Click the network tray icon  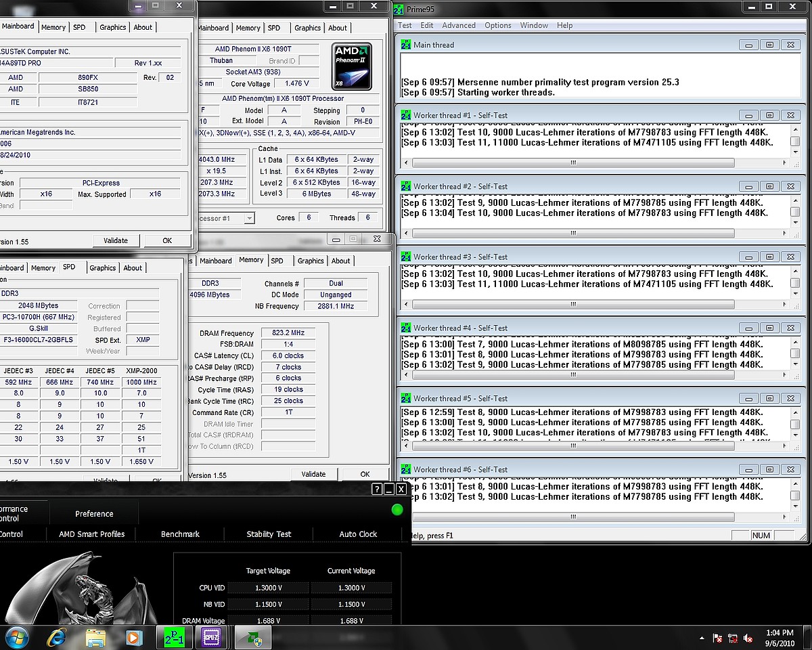(734, 638)
